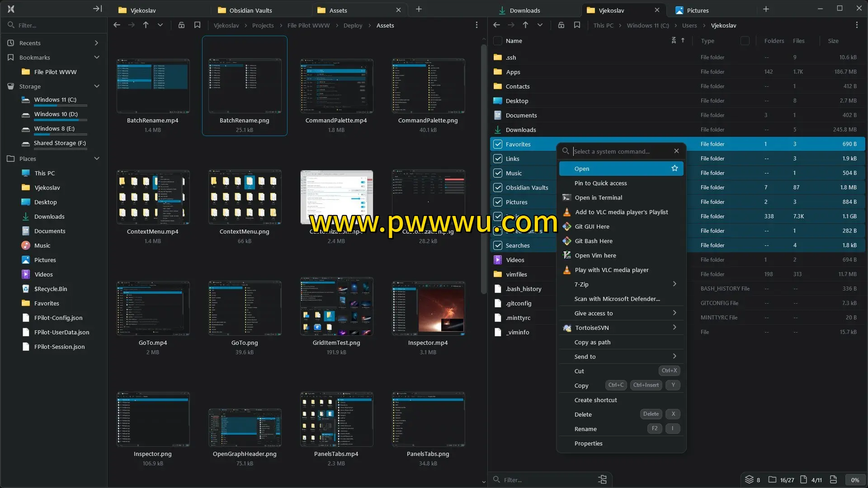Switch to the Obsidian Vaults tab

[x=250, y=10]
